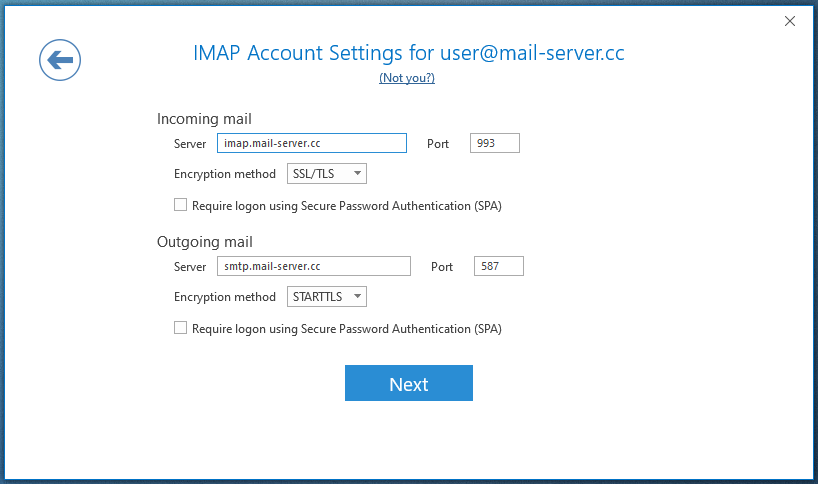
Task: Select the outgoing port 587 field
Action: [498, 266]
